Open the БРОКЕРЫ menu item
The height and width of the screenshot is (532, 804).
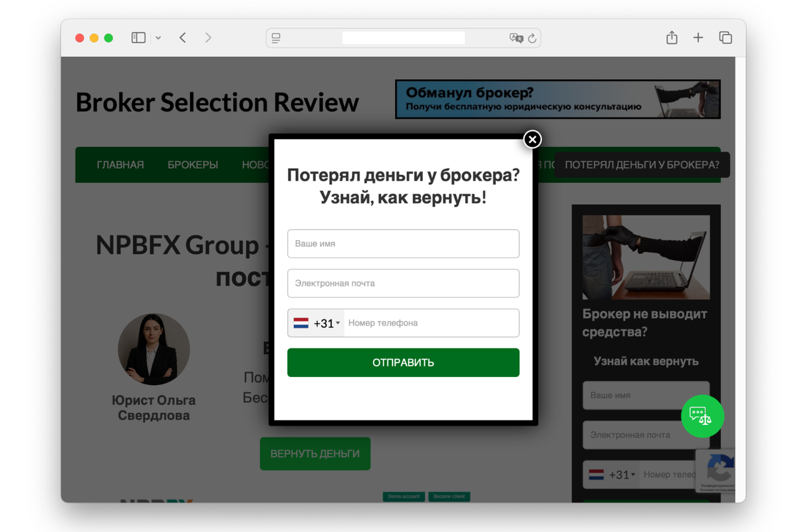tap(193, 165)
